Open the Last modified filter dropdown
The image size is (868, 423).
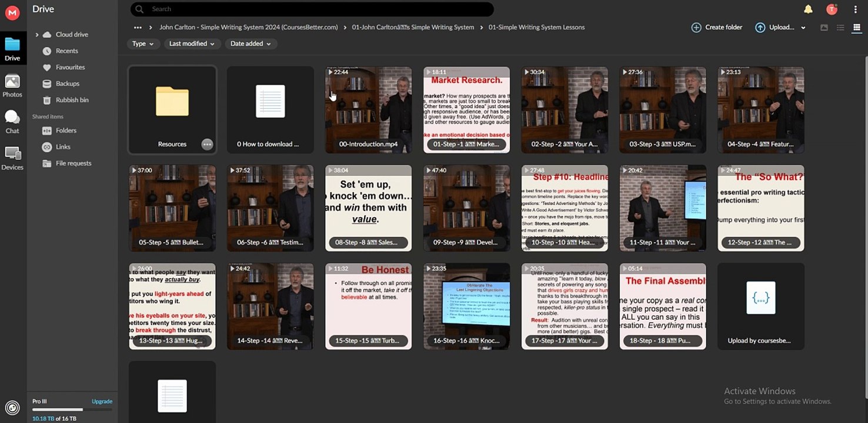point(192,43)
